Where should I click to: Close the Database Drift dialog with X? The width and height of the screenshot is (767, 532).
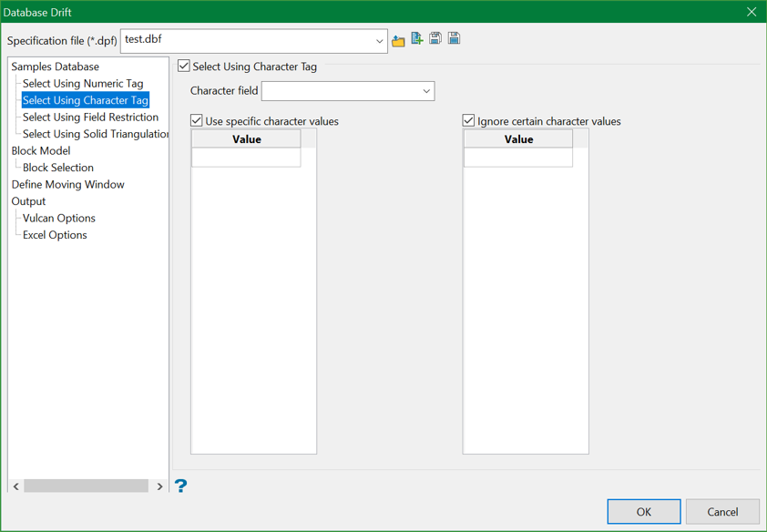(x=752, y=12)
